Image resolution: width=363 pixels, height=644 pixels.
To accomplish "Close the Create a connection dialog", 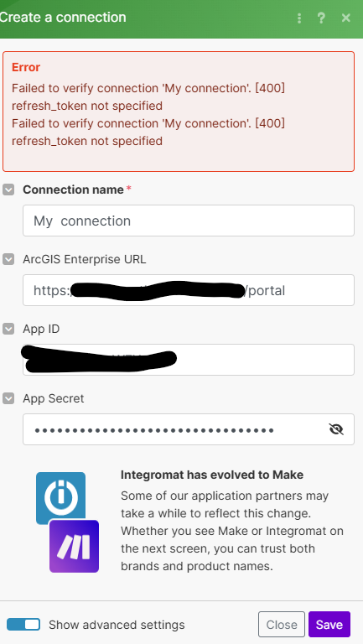I will (x=345, y=18).
